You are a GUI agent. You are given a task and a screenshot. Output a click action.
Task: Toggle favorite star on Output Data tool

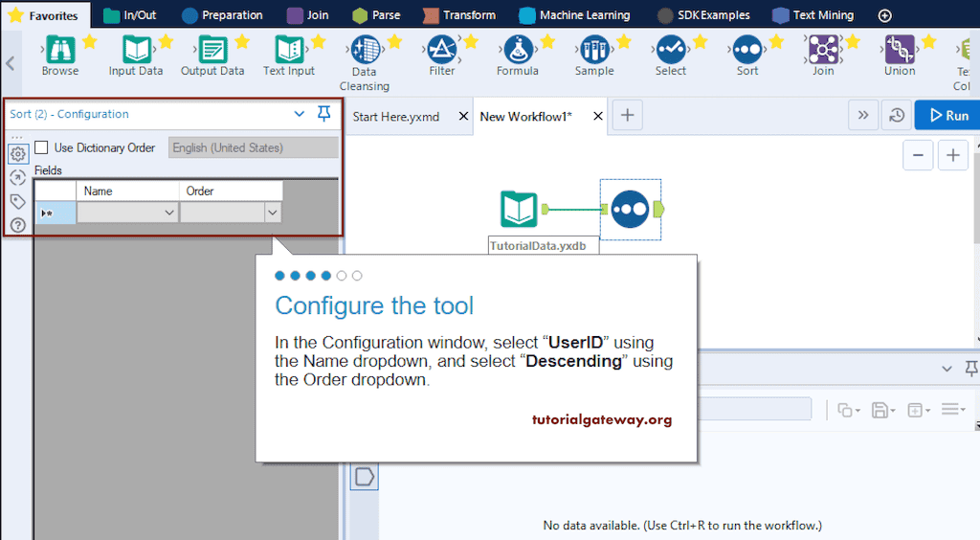point(242,42)
